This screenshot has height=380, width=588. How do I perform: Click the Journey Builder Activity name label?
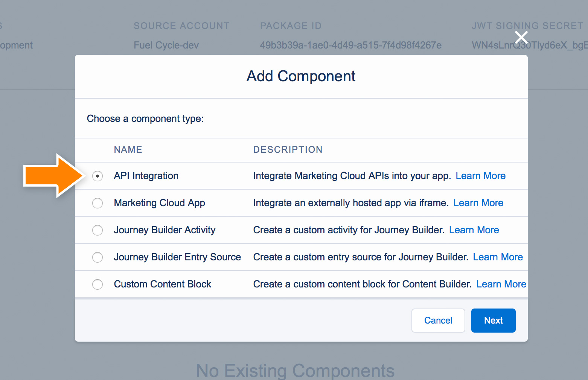(x=165, y=230)
